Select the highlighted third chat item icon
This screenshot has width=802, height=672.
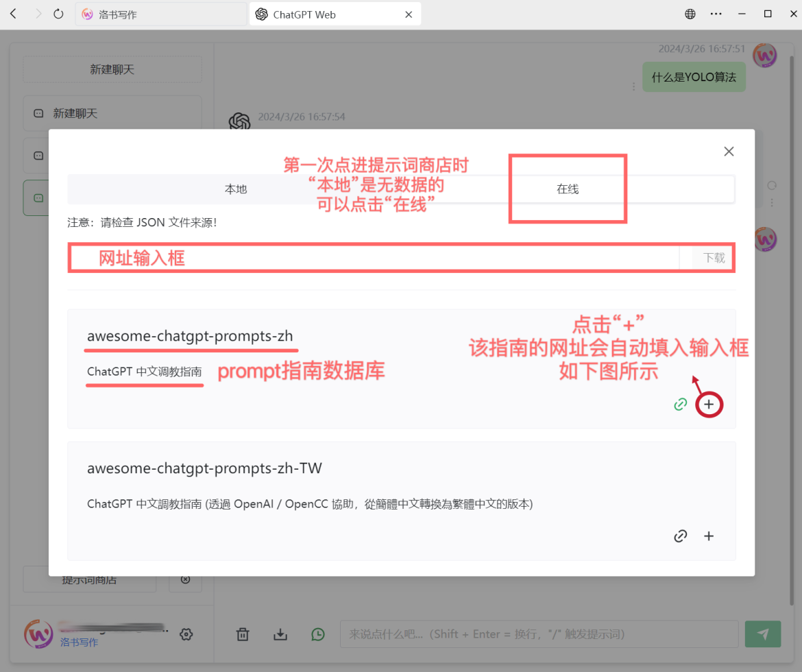click(38, 198)
